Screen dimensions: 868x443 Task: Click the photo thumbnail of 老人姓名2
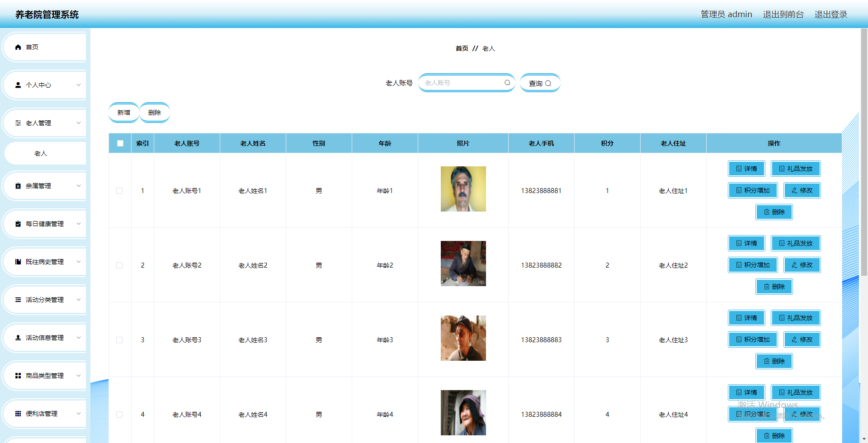[463, 264]
